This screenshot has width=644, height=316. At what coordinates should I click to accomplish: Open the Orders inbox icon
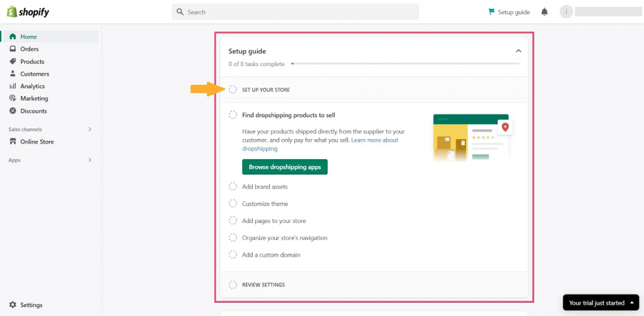point(13,49)
